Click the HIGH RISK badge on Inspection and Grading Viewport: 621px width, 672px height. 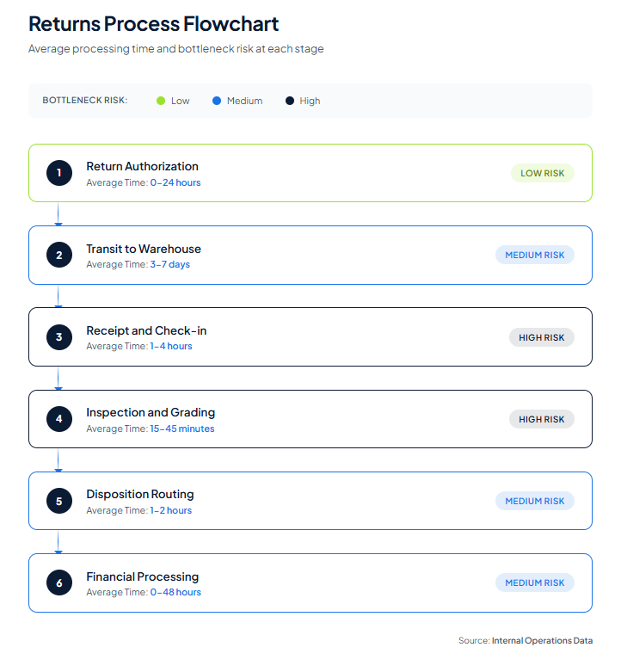point(541,419)
